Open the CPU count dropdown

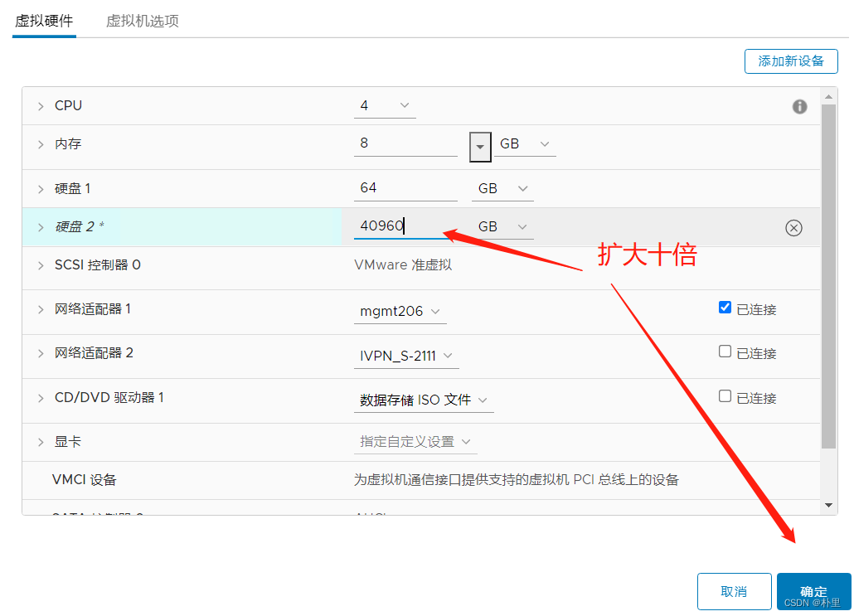coord(385,105)
